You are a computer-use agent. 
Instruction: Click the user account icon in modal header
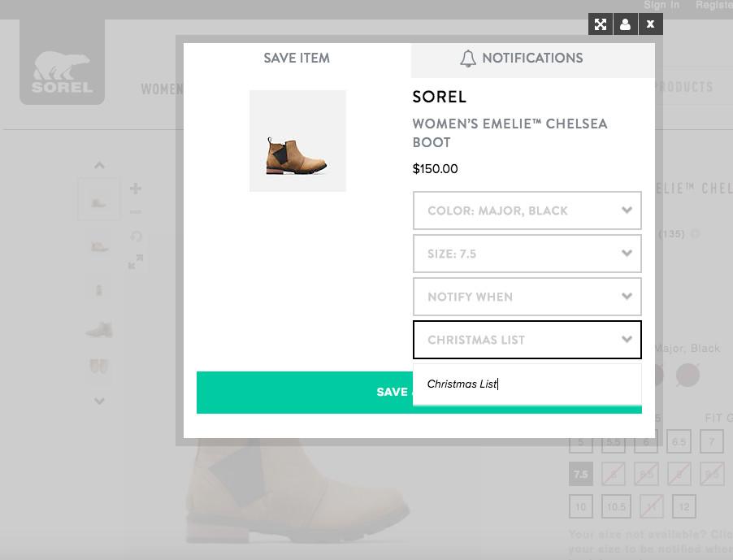coord(625,24)
